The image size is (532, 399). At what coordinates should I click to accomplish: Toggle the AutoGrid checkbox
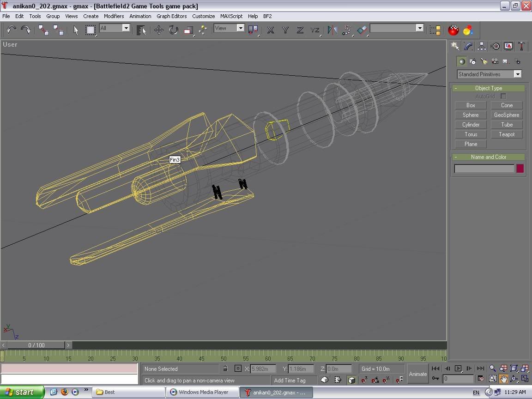[503, 97]
